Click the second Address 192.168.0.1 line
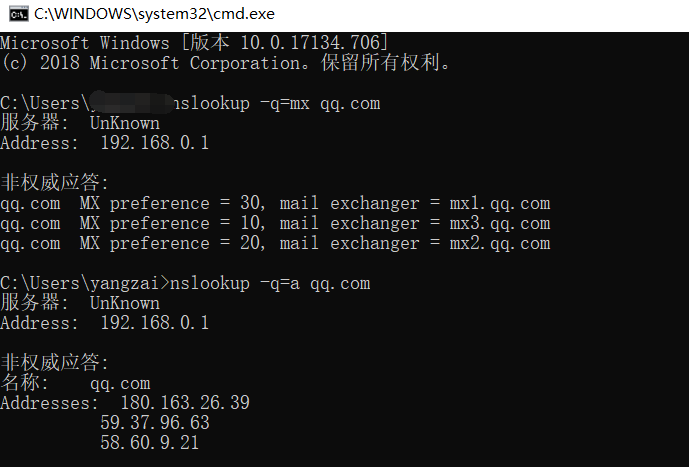 coord(105,323)
